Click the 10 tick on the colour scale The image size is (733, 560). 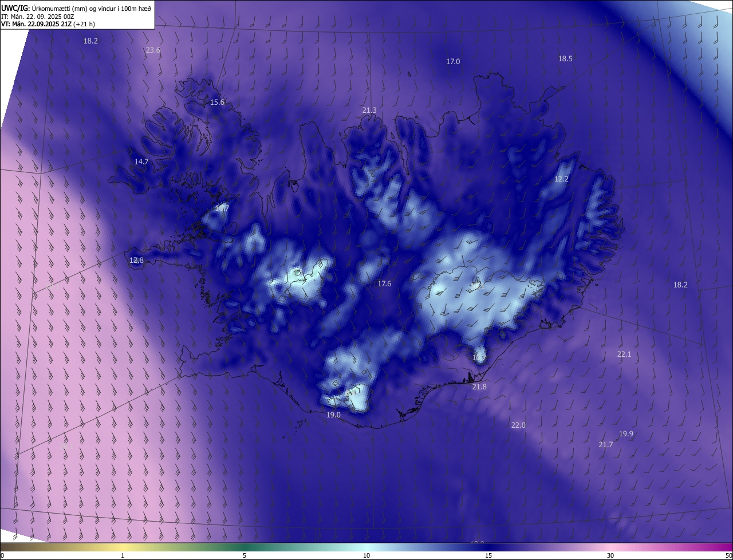coord(366,555)
